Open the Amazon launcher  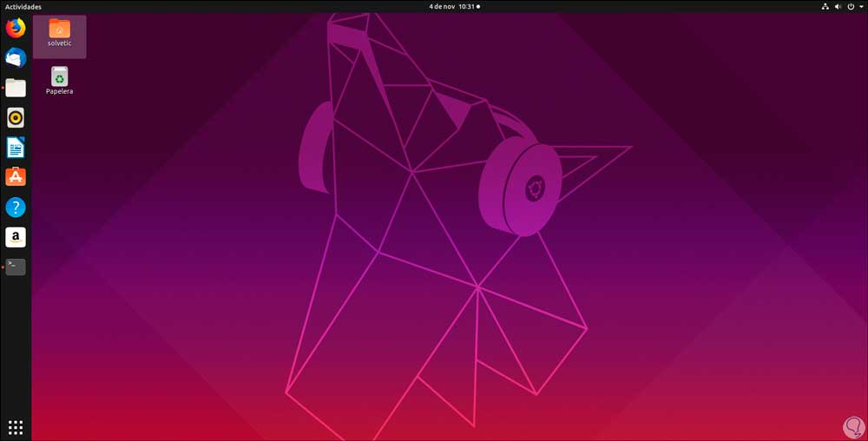(x=16, y=237)
